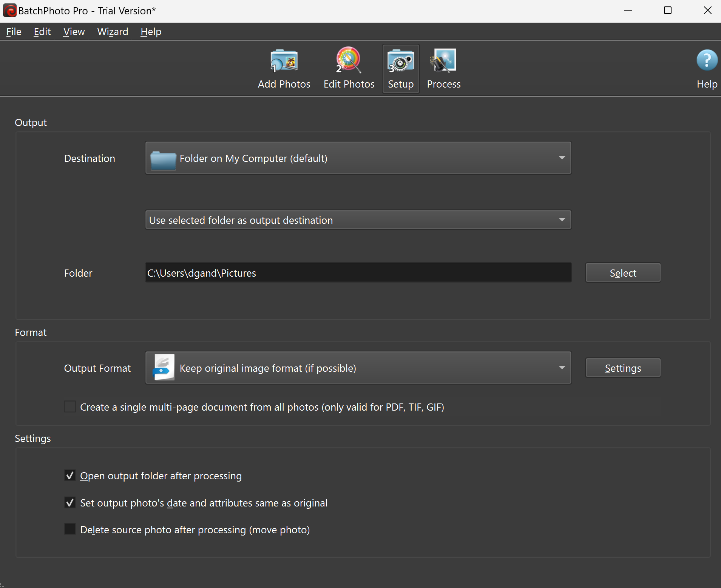Open the Help menu in menu bar
The height and width of the screenshot is (588, 721).
[x=151, y=32]
